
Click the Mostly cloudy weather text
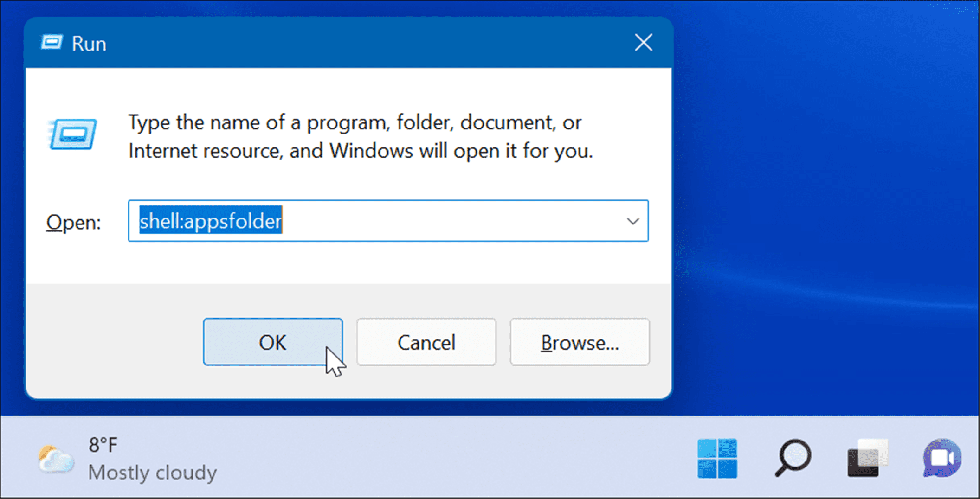coord(153,473)
